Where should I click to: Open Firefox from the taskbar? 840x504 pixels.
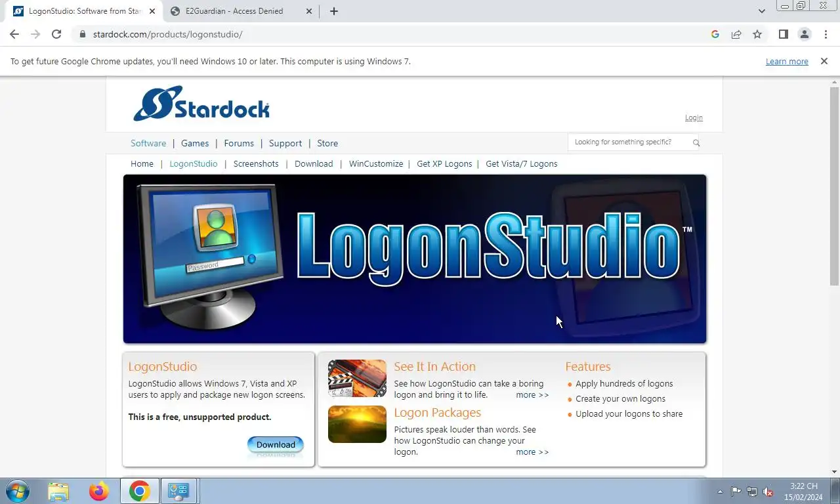(x=99, y=491)
